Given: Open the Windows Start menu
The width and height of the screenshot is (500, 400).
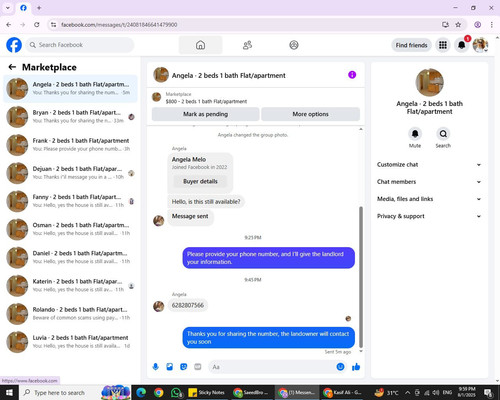Looking at the screenshot, I should (x=9, y=393).
